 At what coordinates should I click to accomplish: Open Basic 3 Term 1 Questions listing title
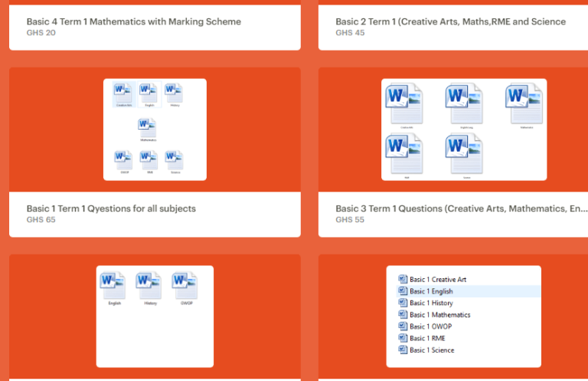[x=461, y=209]
